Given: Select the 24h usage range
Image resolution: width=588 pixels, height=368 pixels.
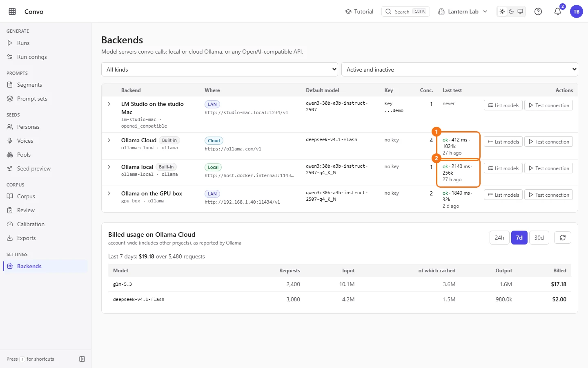Looking at the screenshot, I should tap(499, 238).
